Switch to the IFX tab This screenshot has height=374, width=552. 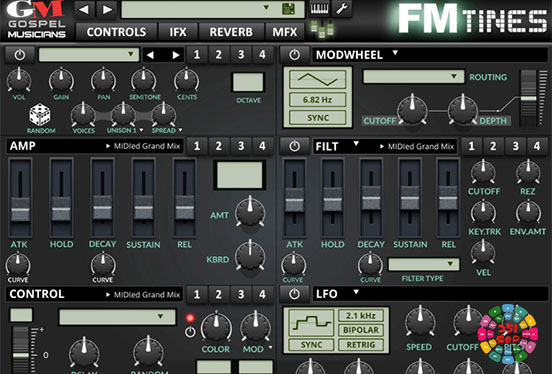178,32
